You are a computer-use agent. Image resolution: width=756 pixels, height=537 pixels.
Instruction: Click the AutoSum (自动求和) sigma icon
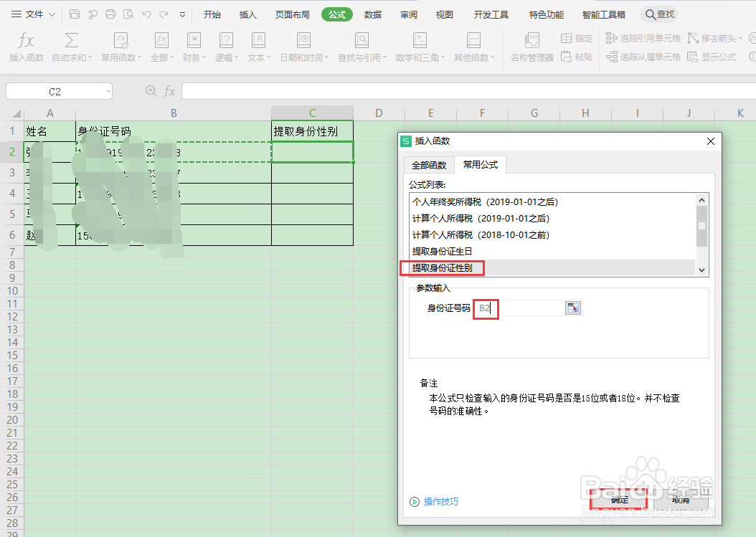[x=71, y=40]
